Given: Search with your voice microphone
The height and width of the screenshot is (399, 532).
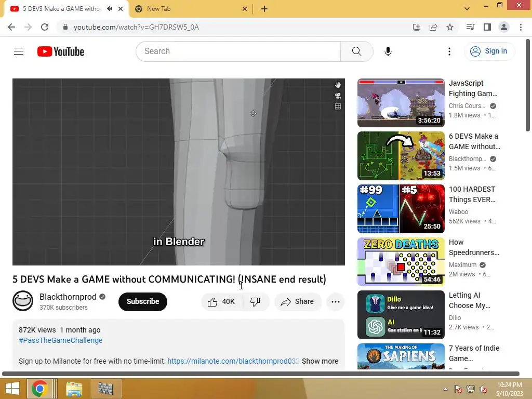Looking at the screenshot, I should pos(388,51).
